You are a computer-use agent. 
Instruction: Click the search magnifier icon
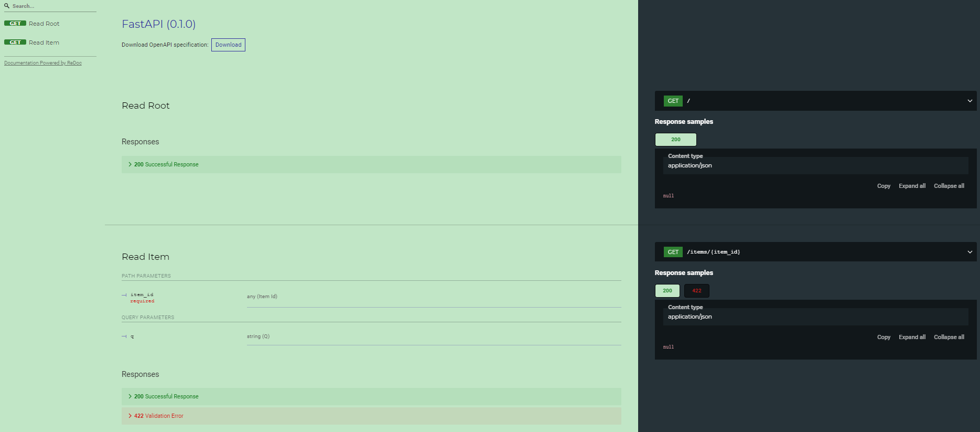click(x=7, y=6)
